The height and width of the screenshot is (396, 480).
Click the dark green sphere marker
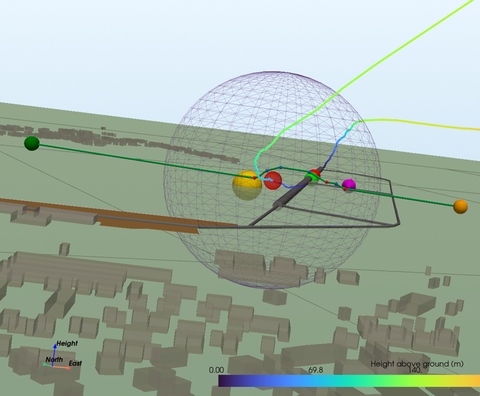tap(32, 143)
